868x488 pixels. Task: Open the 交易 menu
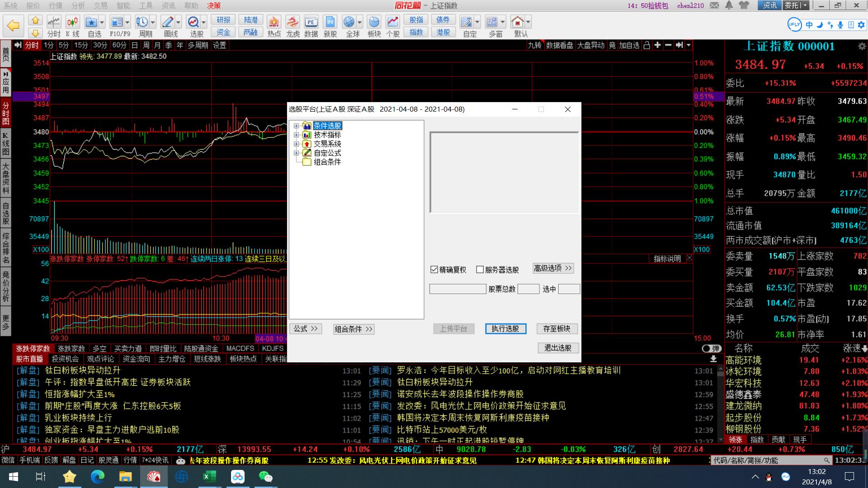[x=100, y=5]
